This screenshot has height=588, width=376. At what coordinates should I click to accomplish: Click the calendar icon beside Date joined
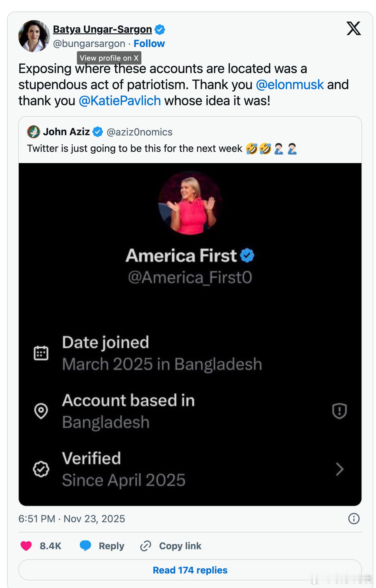41,353
